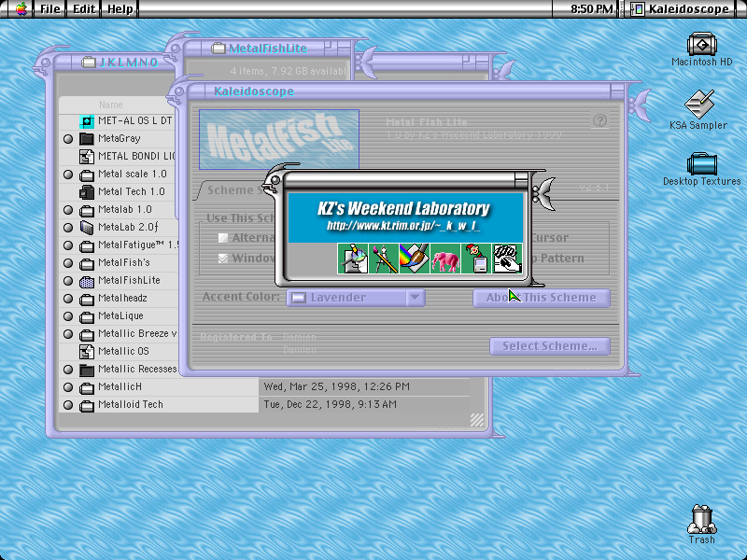Click the black-and-white hand icon in dialog
The width and height of the screenshot is (747, 560).
coord(507,259)
